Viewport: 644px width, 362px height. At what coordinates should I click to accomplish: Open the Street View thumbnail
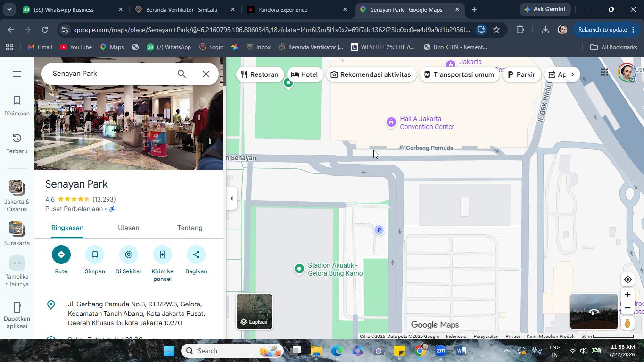(594, 311)
